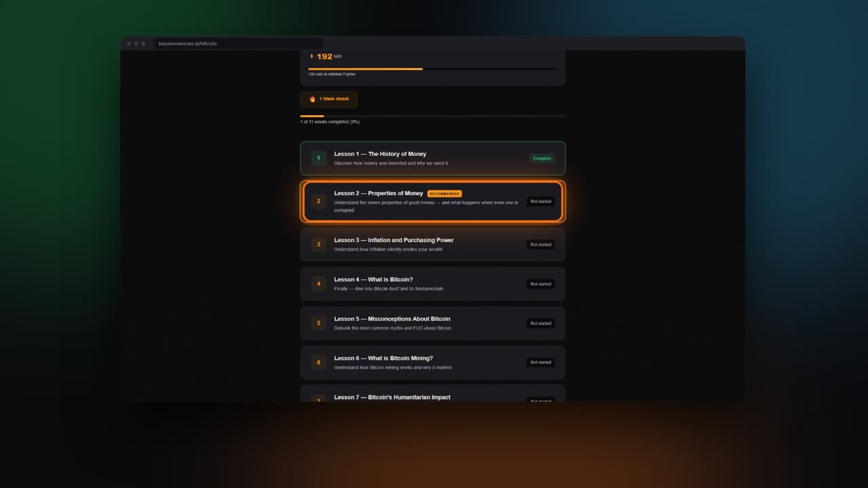The width and height of the screenshot is (868, 488).
Task: Click the beyourownceo.ai/bitcoin address bar
Action: click(237, 43)
